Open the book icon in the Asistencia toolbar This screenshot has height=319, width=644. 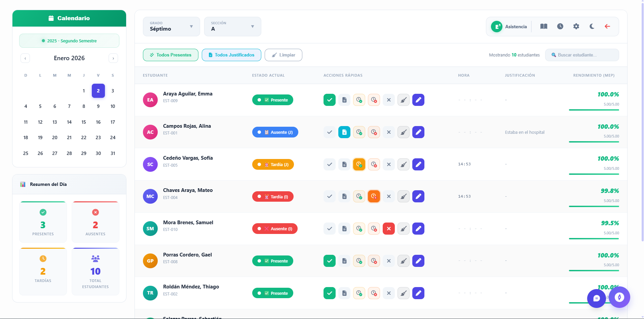pyautogui.click(x=543, y=26)
